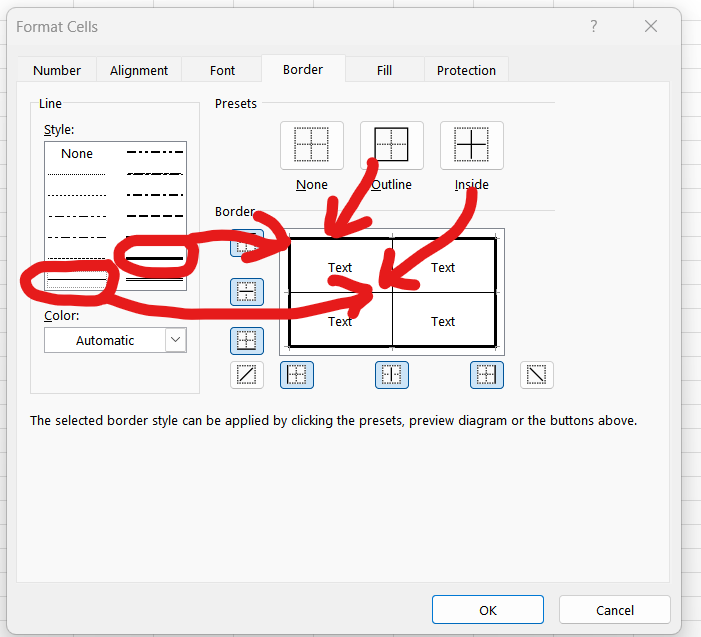The height and width of the screenshot is (637, 701).
Task: Switch to the Protection tab
Action: (x=466, y=70)
